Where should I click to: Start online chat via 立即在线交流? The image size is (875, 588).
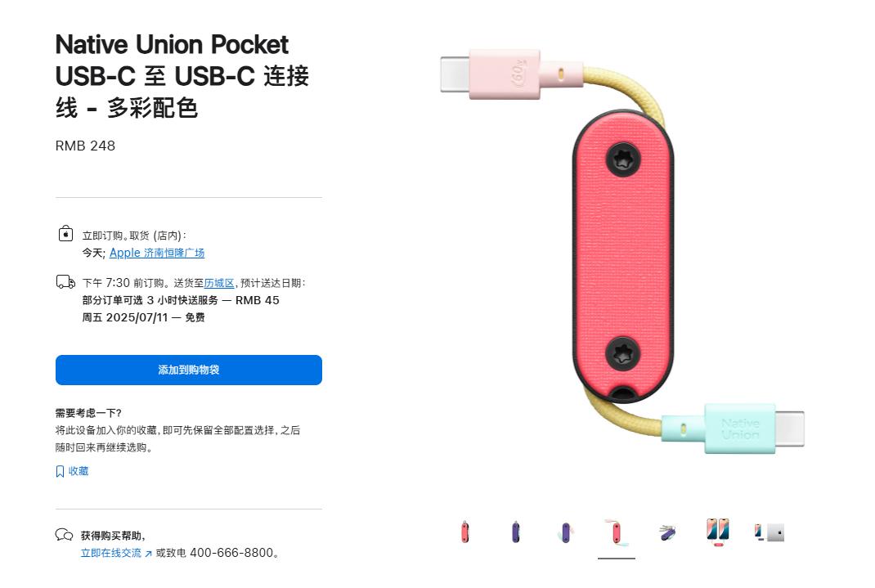pos(111,553)
